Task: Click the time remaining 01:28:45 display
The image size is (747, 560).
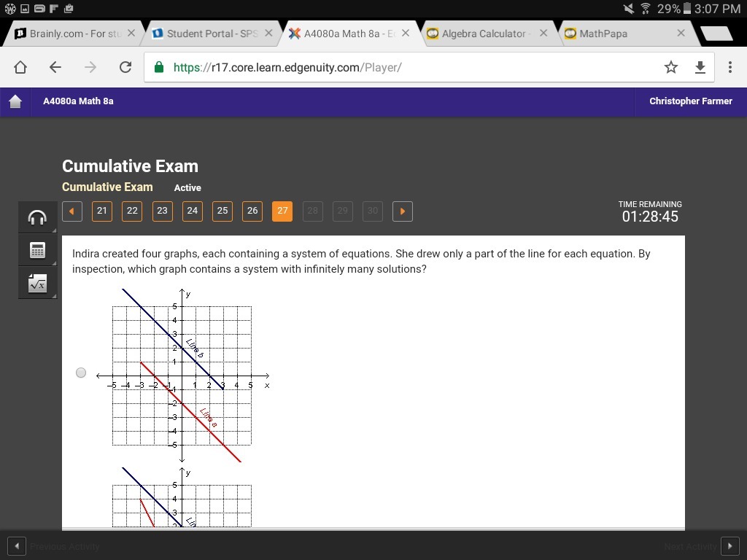Action: [650, 217]
